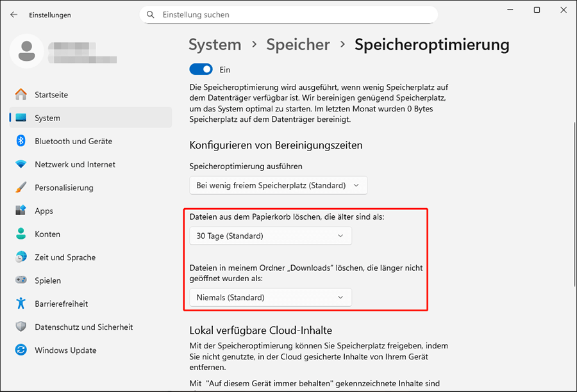Image resolution: width=577 pixels, height=392 pixels.
Task: Select Zeit und Sprache menu item
Action: point(65,257)
